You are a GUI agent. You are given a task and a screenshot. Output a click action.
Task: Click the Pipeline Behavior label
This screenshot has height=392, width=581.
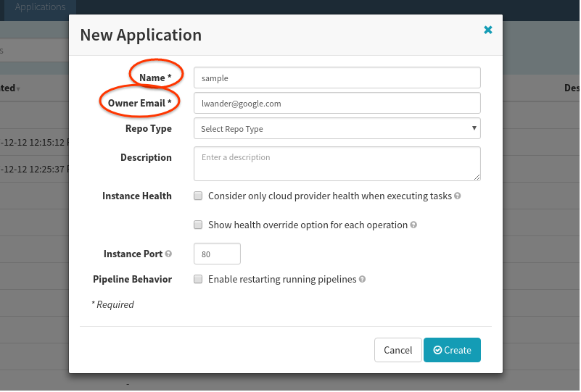click(132, 279)
